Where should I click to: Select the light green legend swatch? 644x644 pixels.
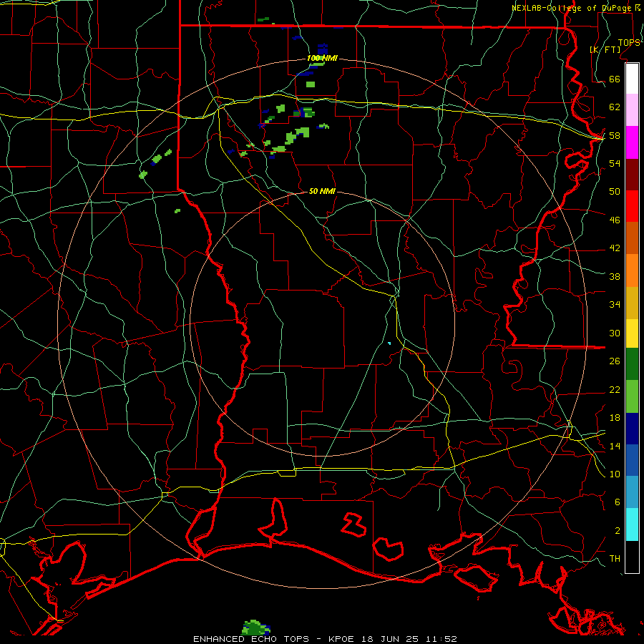(632, 396)
